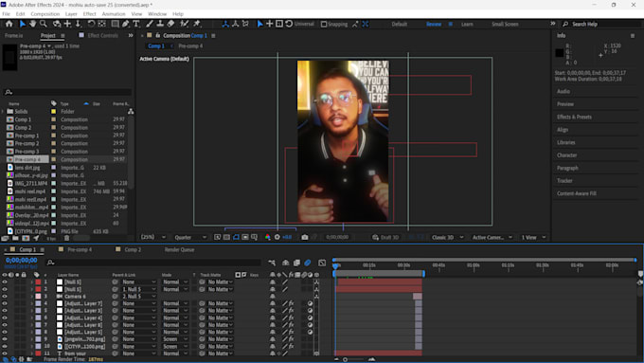Choose the Local Axis mode icon
644x363 pixels.
tap(225, 25)
